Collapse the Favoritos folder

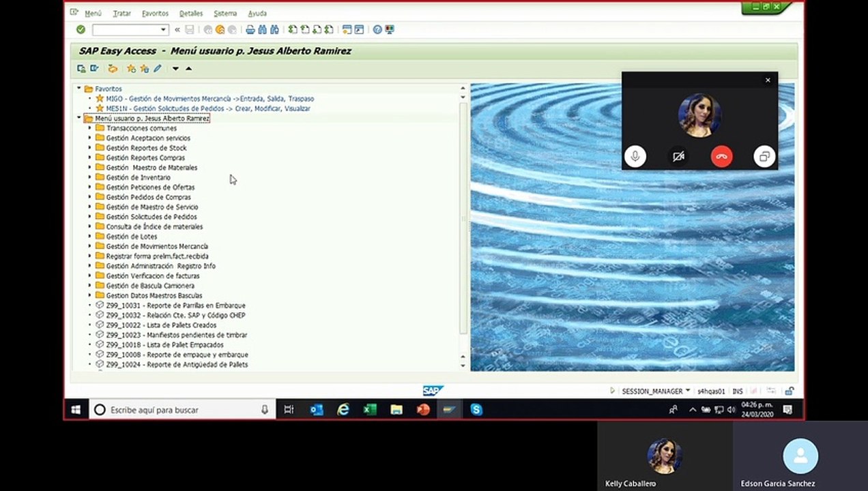coord(78,89)
